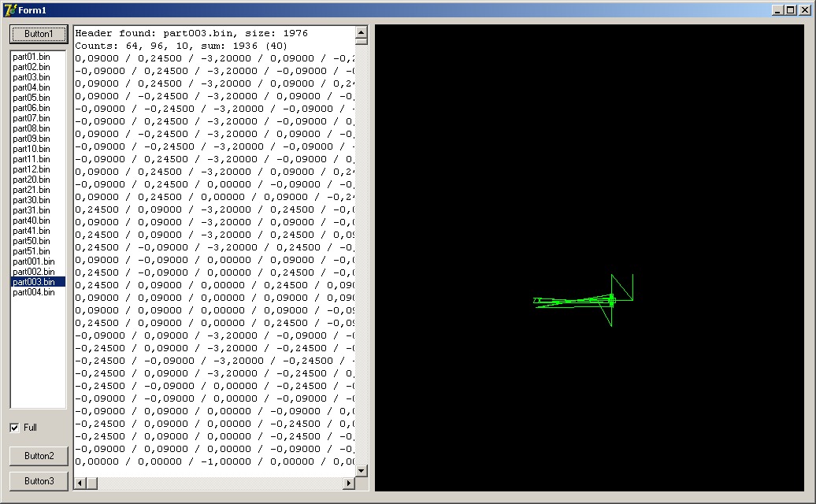The image size is (816, 504).
Task: Click the Button3 button
Action: (39, 481)
